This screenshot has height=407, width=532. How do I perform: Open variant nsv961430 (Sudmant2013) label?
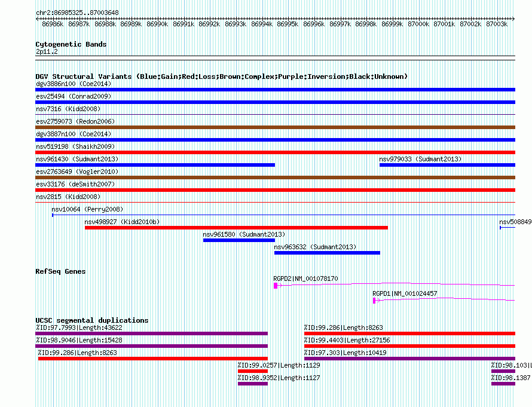click(77, 159)
